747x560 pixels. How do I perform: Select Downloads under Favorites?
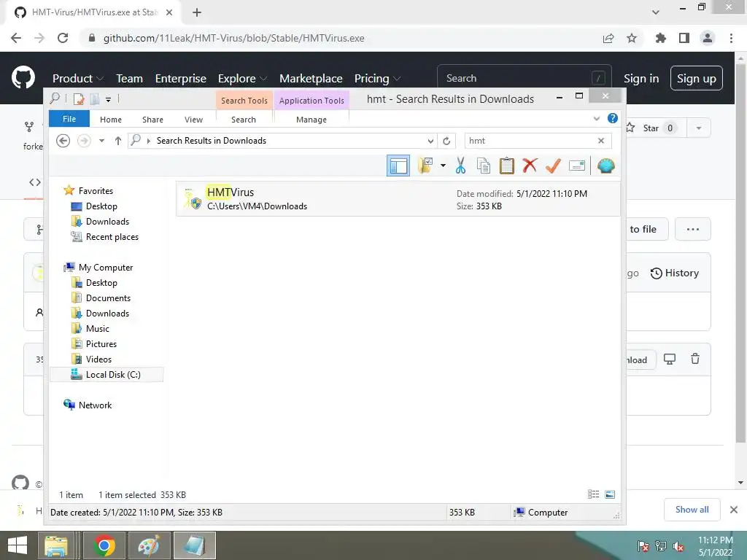point(107,222)
